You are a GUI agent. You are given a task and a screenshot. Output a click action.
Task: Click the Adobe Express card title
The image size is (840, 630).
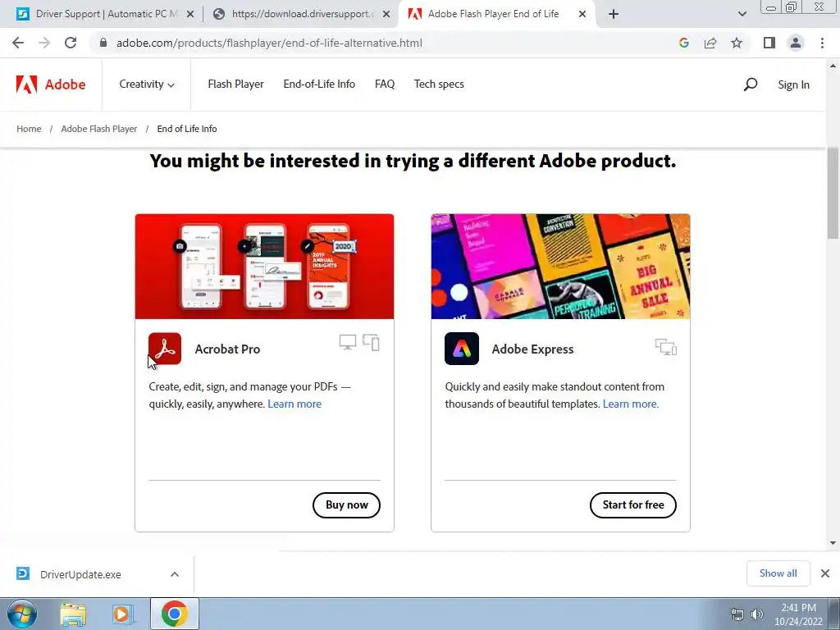click(532, 349)
